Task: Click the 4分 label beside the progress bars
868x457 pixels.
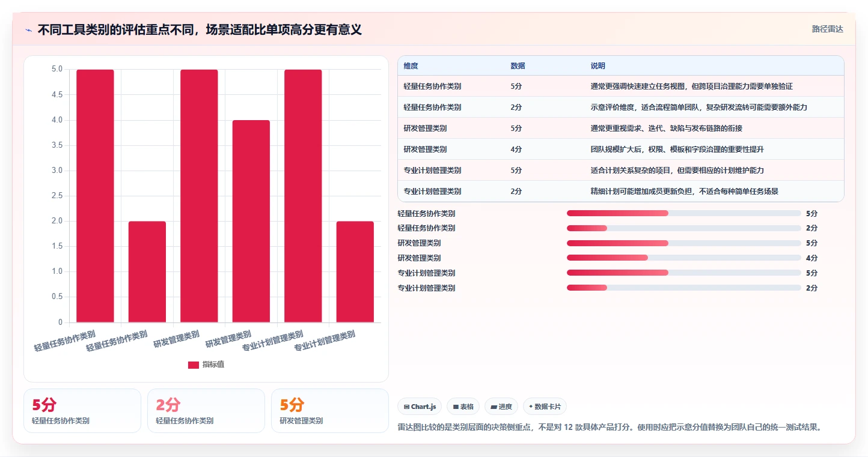Action: [812, 258]
